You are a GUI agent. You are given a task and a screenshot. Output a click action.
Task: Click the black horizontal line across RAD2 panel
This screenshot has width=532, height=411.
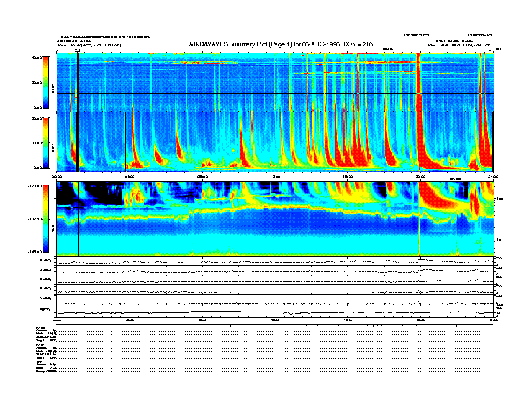pos(275,93)
